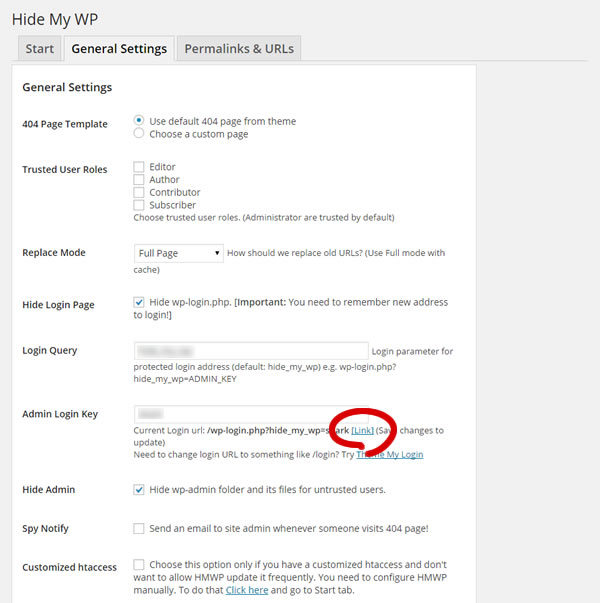The height and width of the screenshot is (603, 600).
Task: Click the hide_my_wp=ADMIN_KEY example text
Action: click(x=185, y=379)
